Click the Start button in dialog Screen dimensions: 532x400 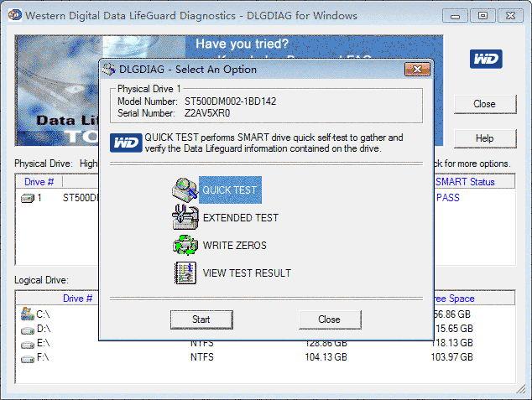click(201, 319)
